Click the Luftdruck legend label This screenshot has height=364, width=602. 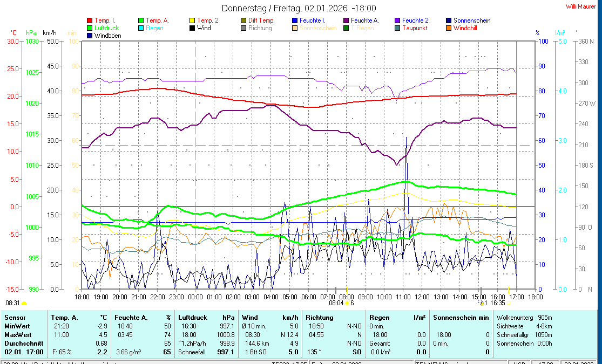pyautogui.click(x=106, y=28)
